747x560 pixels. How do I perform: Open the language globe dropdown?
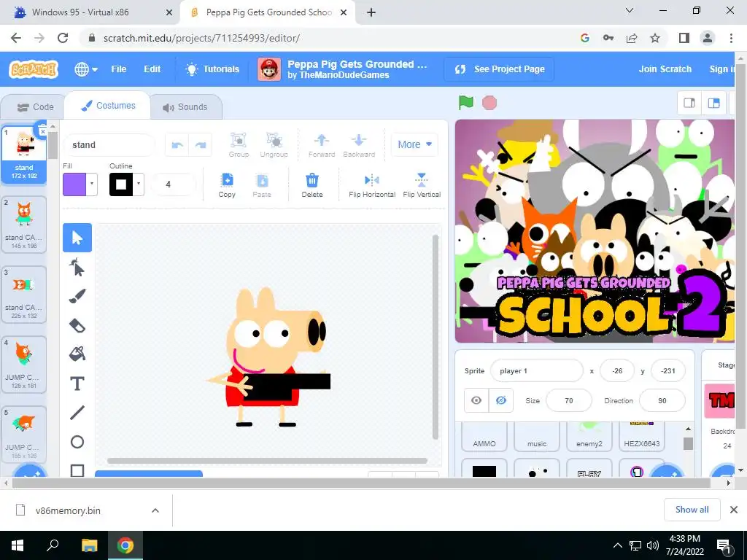[x=86, y=69]
